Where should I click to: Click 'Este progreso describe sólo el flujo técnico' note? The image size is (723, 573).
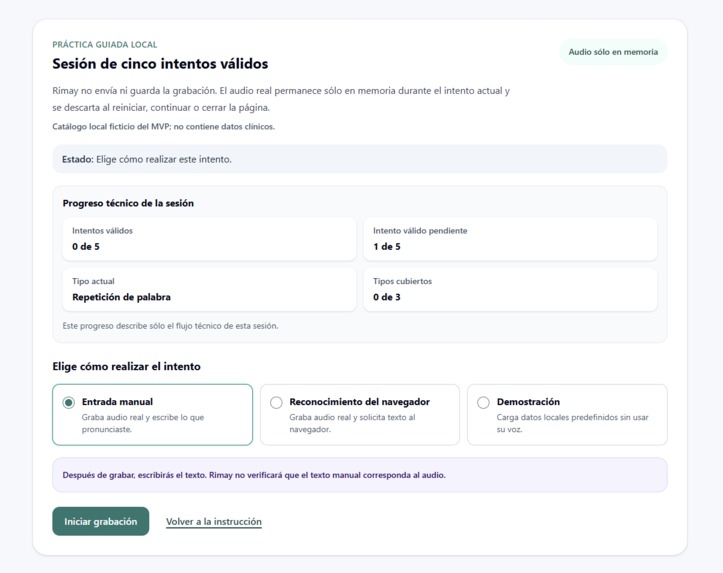[x=170, y=326]
